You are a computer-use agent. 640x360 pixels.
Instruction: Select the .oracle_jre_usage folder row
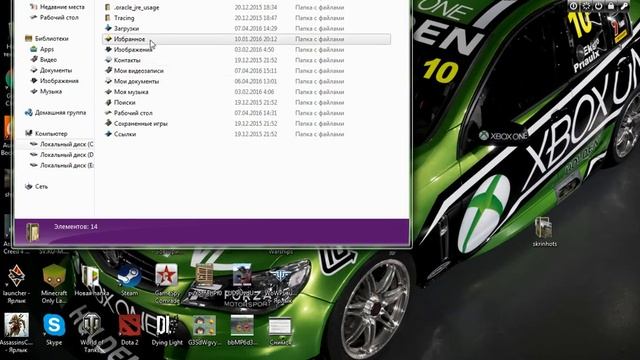point(247,7)
